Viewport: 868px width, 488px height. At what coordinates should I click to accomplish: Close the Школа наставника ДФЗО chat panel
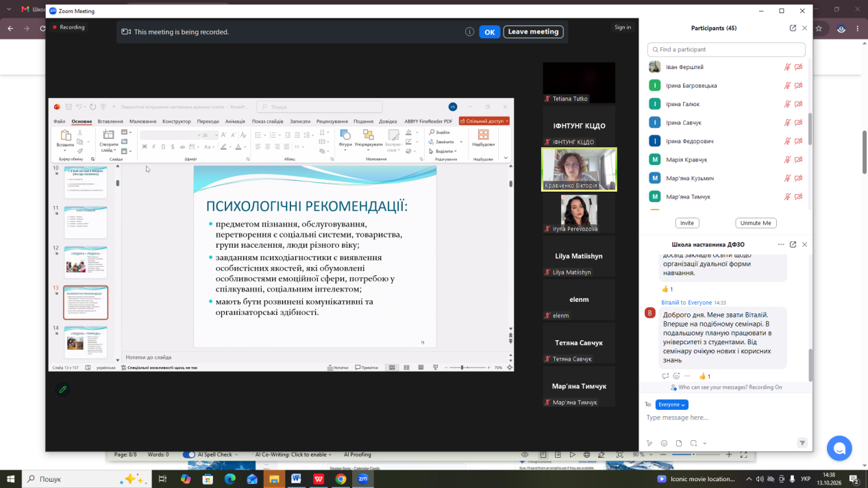805,244
